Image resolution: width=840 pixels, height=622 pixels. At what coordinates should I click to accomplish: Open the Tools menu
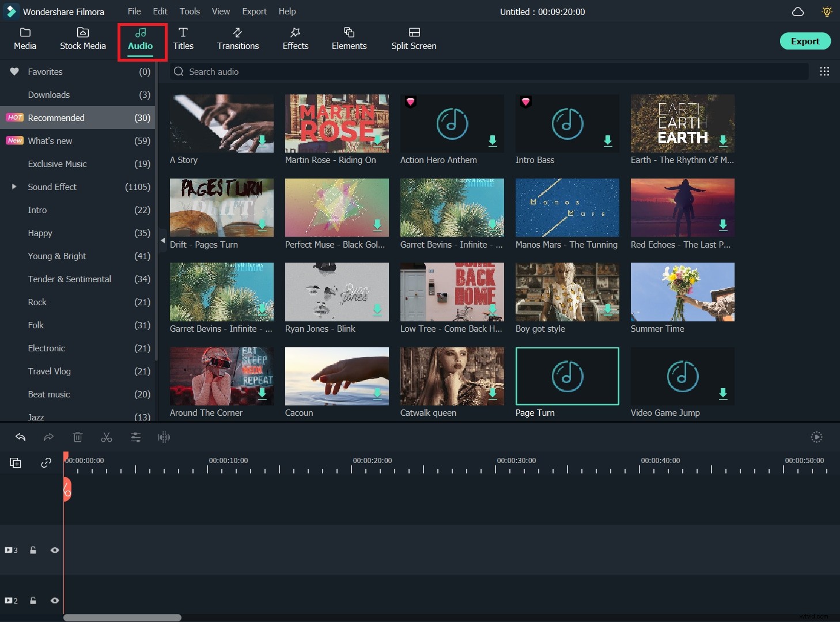pyautogui.click(x=190, y=11)
